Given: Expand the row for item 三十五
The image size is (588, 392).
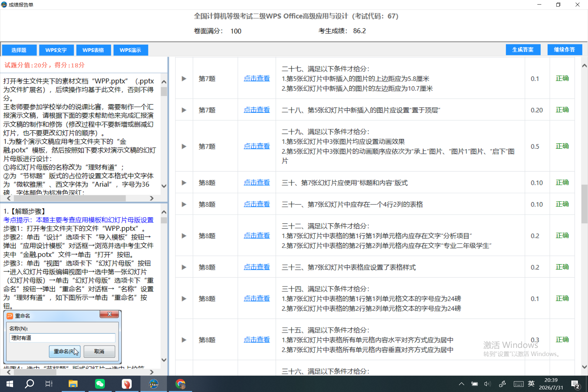Looking at the screenshot, I should [184, 340].
